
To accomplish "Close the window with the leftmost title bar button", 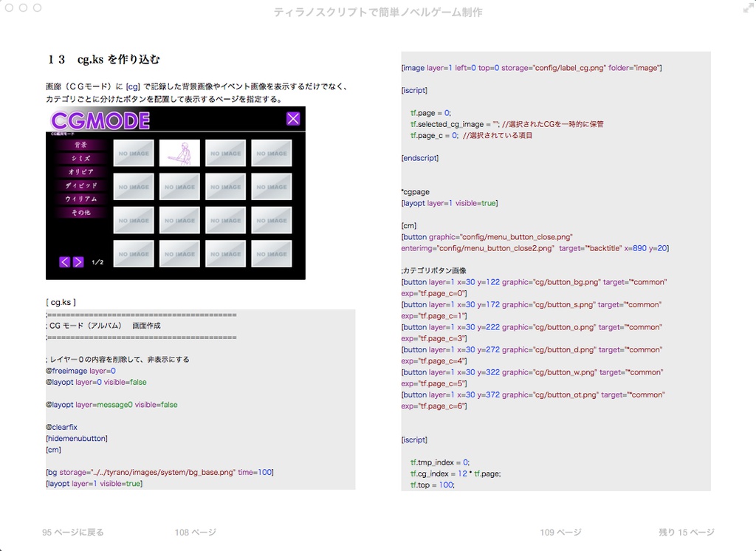I will [9, 7].
